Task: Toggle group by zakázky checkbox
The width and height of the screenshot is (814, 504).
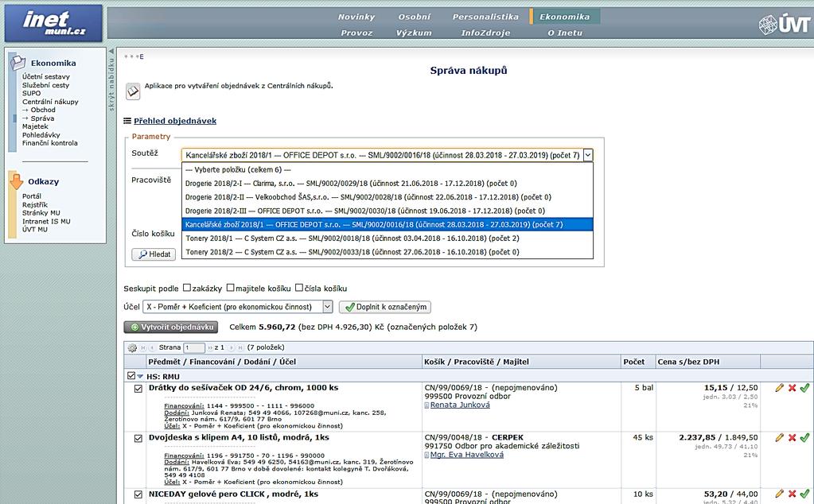Action: pos(187,288)
